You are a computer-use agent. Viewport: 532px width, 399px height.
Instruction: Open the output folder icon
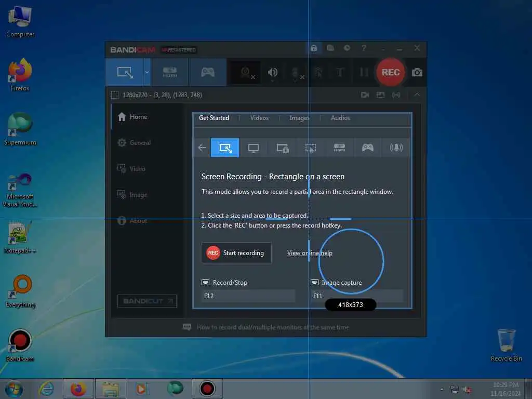point(330,48)
